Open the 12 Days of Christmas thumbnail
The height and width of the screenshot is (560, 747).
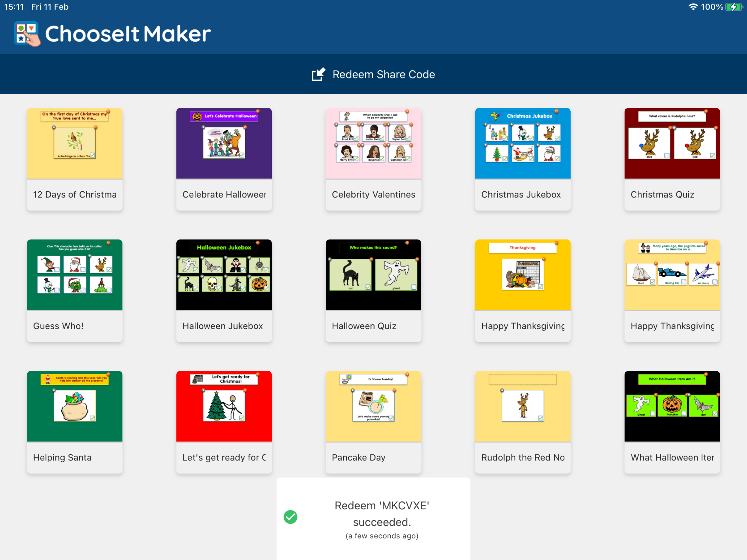point(75,143)
